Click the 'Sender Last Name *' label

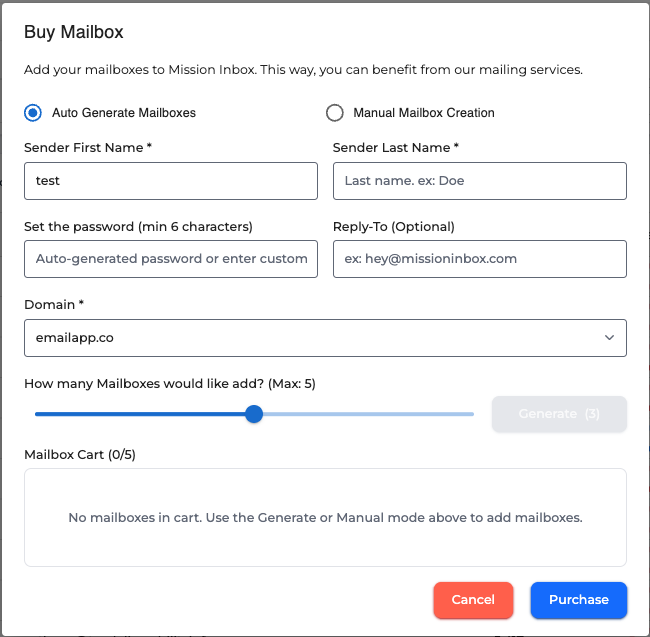pyautogui.click(x=395, y=148)
